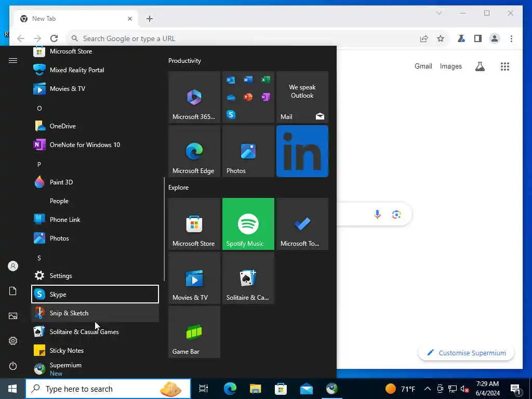
Task: Open the Game Bar tile
Action: [x=194, y=332]
